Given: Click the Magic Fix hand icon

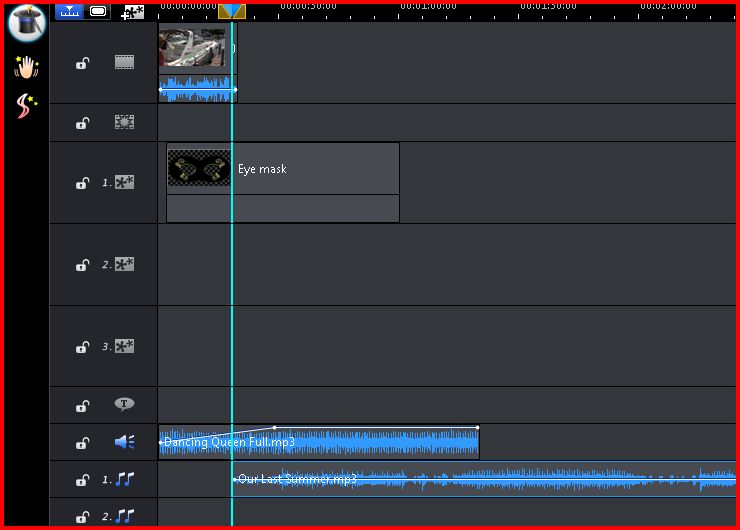Looking at the screenshot, I should click(x=26, y=68).
